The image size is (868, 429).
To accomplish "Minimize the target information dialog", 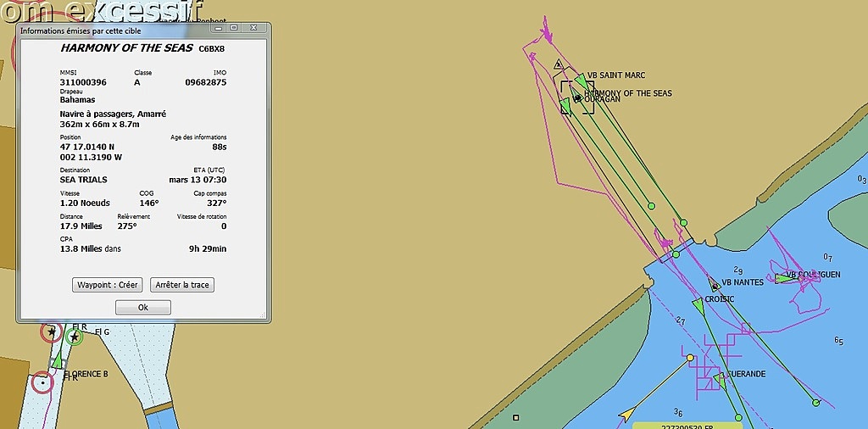I will (219, 28).
